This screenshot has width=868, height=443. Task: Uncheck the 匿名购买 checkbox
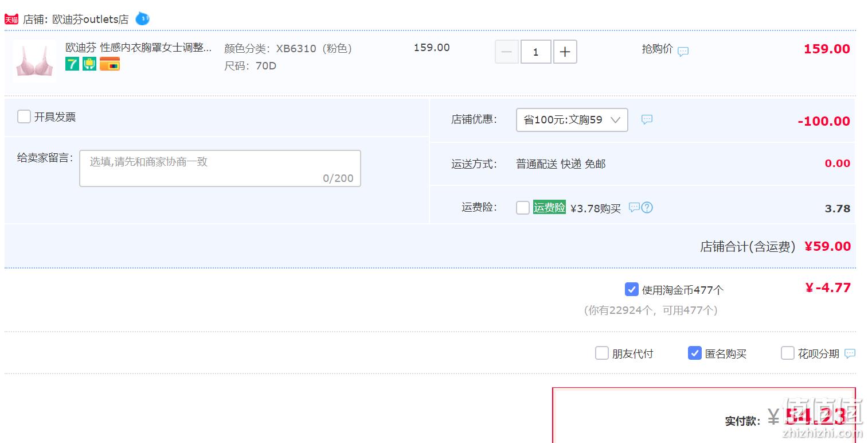[695, 353]
